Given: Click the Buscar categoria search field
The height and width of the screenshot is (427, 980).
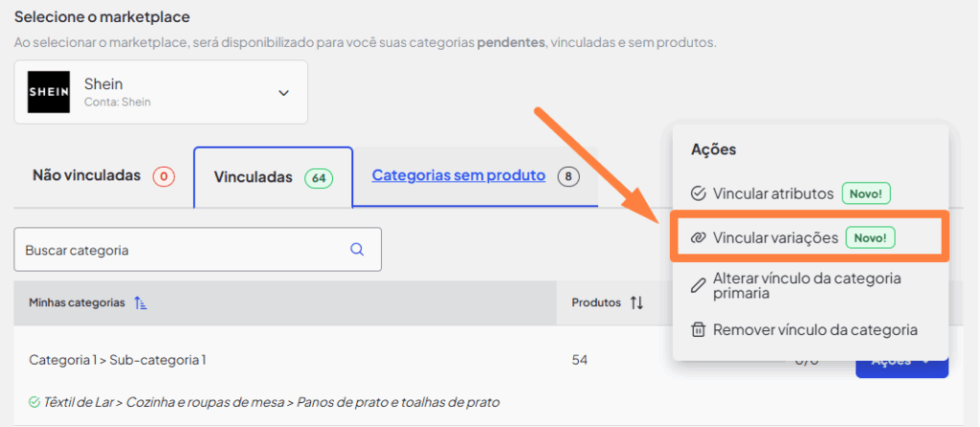Looking at the screenshot, I should [182, 250].
